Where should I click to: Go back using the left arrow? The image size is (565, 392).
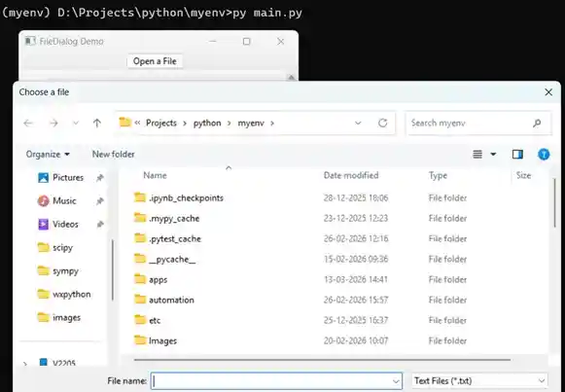[28, 124]
